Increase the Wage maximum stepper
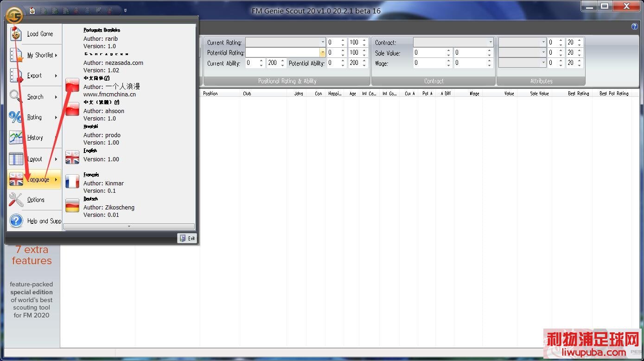The image size is (644, 361). [490, 61]
